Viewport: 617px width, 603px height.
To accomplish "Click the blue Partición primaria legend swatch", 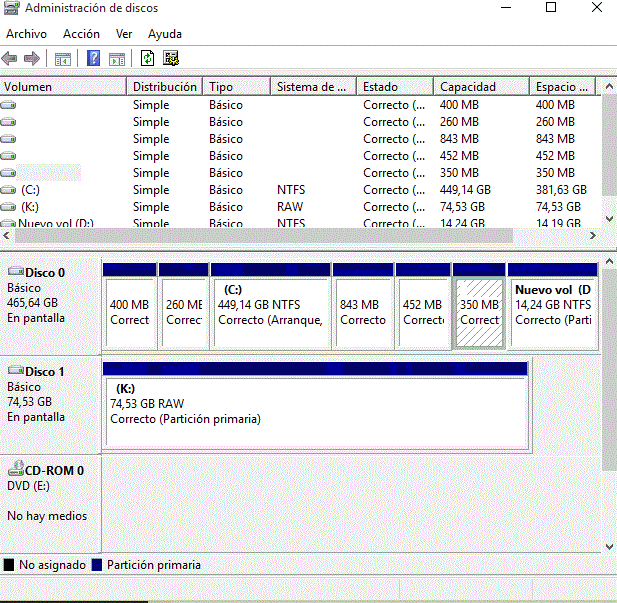I will [x=96, y=565].
